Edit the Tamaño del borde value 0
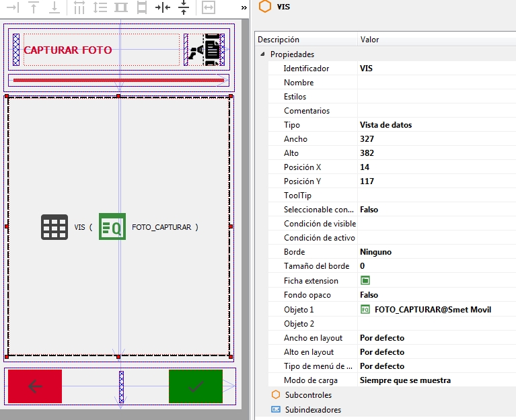The width and height of the screenshot is (516, 420). pos(437,266)
